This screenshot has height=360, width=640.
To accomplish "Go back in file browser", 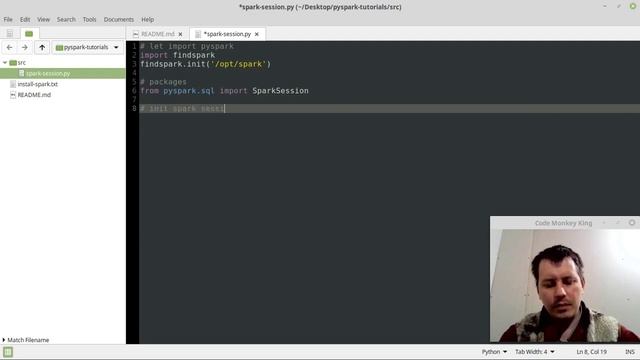I will [x=9, y=47].
